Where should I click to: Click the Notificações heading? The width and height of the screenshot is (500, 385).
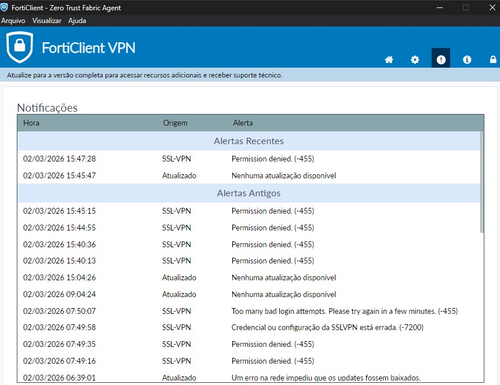[x=47, y=108]
